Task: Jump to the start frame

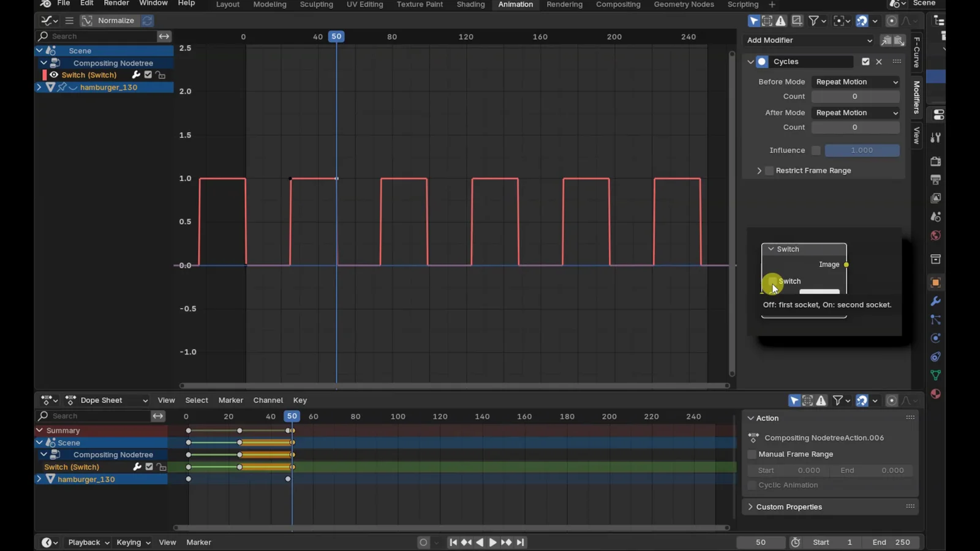Action: coord(453,542)
